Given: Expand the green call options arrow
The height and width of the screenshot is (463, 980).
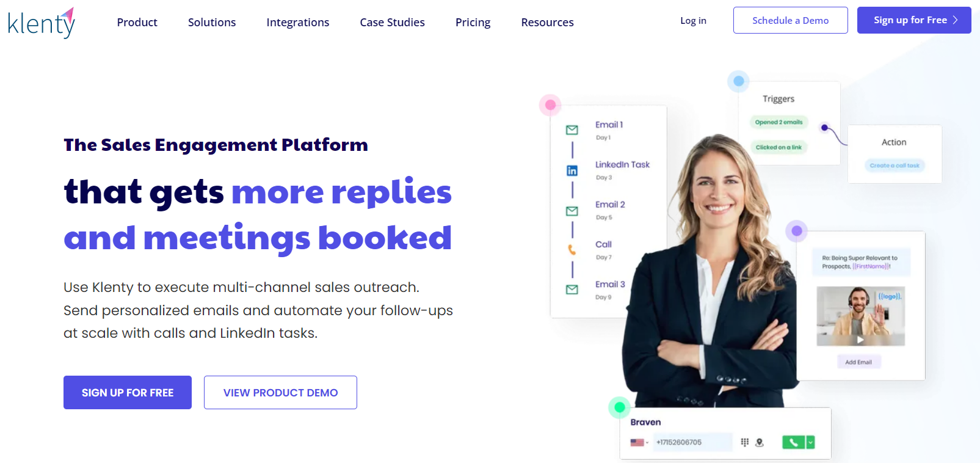Looking at the screenshot, I should pyautogui.click(x=810, y=442).
